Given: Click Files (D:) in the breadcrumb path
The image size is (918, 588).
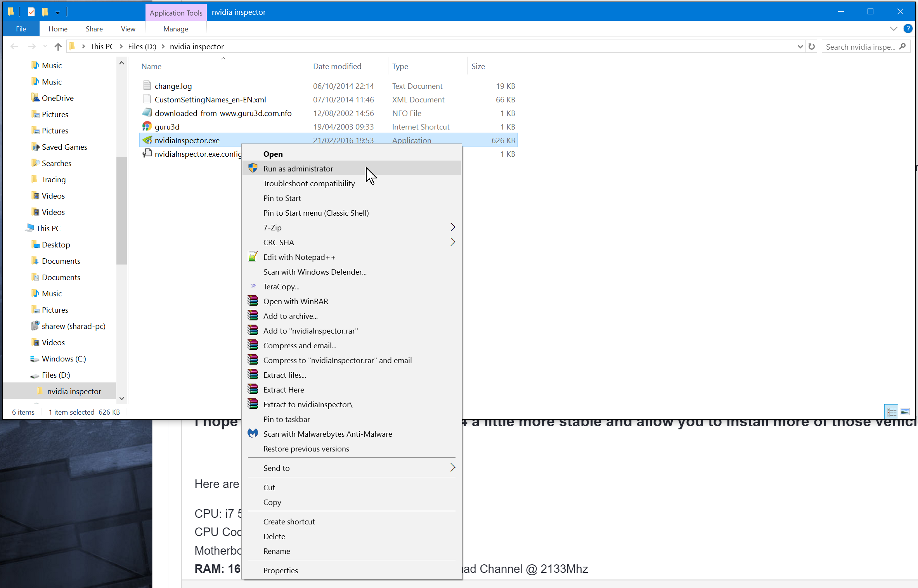Looking at the screenshot, I should coord(142,47).
